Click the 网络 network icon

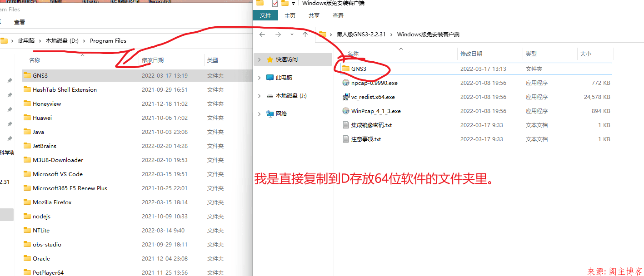(270, 113)
